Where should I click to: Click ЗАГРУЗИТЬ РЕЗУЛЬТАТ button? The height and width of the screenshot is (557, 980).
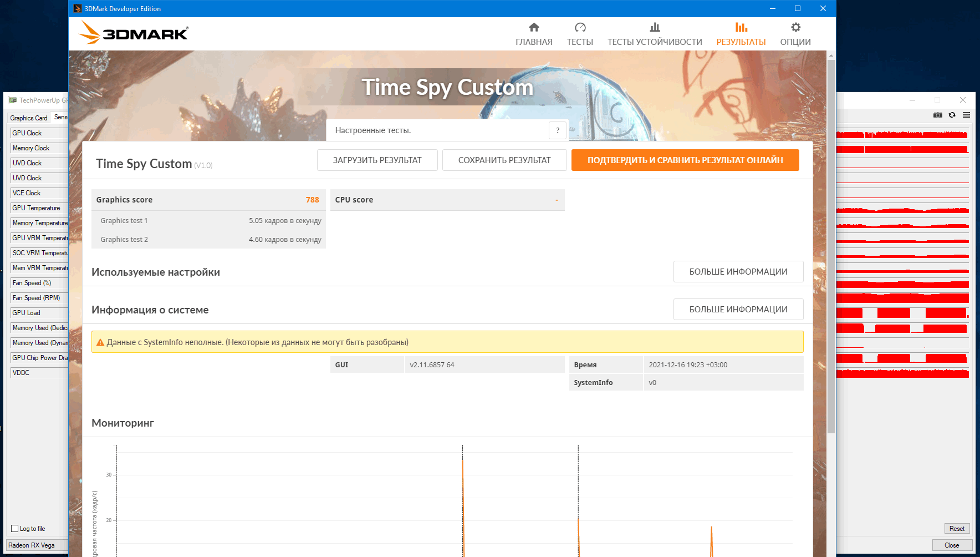[377, 160]
